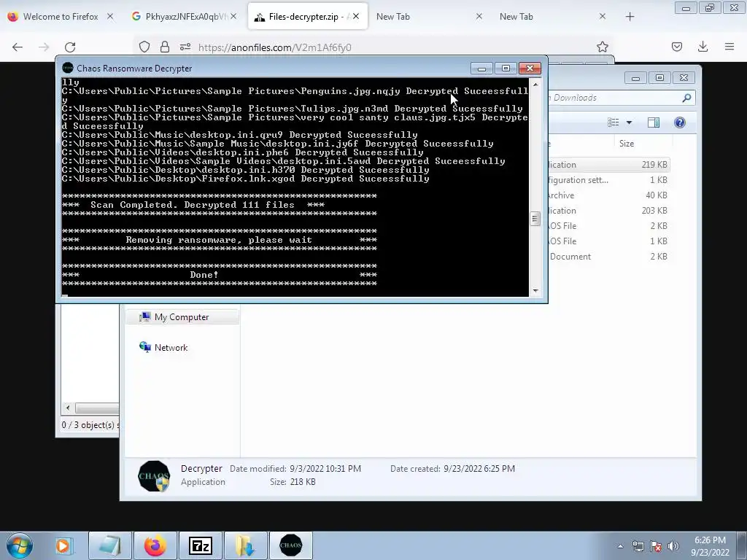Viewport: 747px width, 560px height.
Task: Open Explorer help button
Action: pos(680,122)
